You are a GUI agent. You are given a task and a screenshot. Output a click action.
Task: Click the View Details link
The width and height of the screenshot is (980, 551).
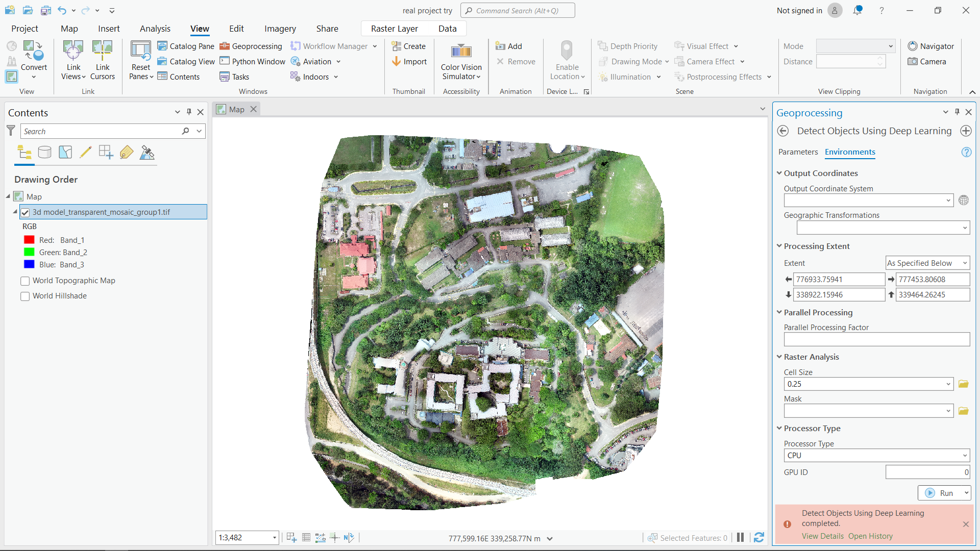click(822, 536)
